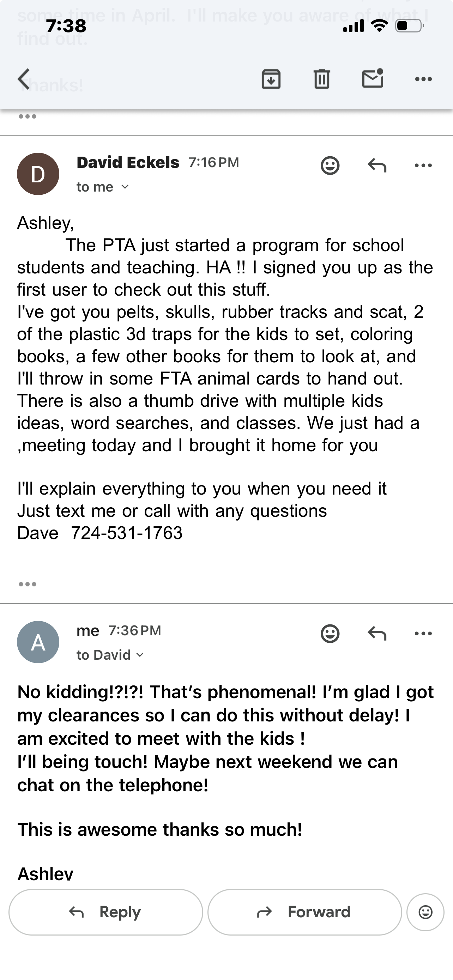Screen dimensions: 453x980
Task: Tap David Eckels' profile avatar
Action: (x=38, y=174)
